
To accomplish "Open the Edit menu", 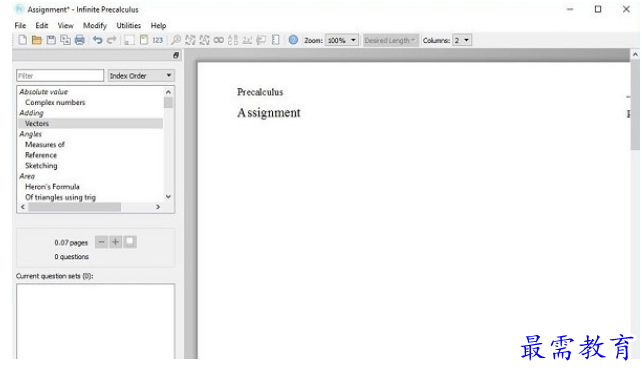I will tap(42, 25).
